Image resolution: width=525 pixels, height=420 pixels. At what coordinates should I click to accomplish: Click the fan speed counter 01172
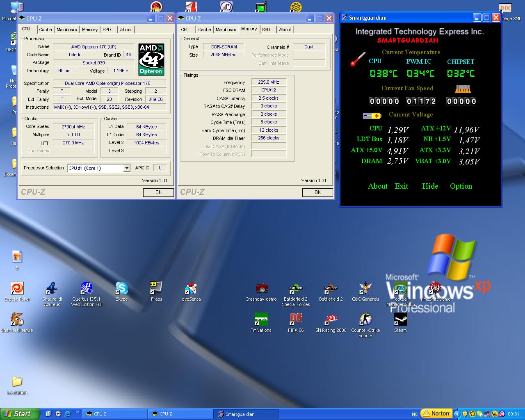[x=421, y=101]
